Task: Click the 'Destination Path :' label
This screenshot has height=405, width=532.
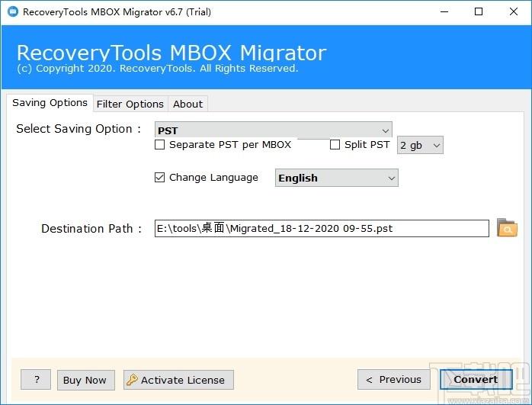Action: (91, 229)
